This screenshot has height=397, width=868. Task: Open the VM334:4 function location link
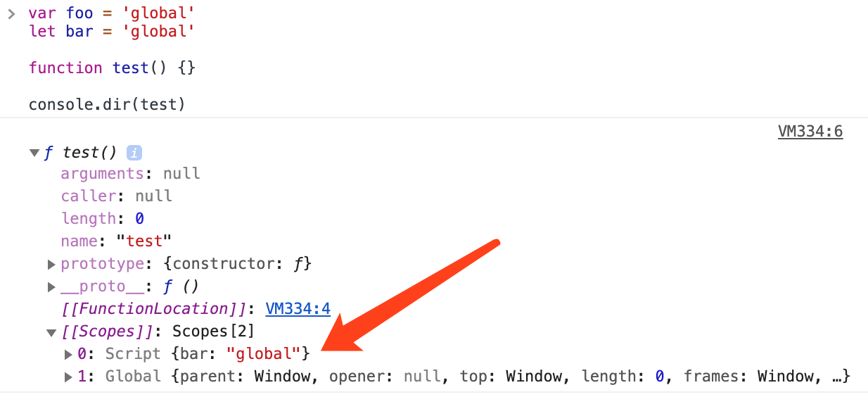tap(298, 308)
